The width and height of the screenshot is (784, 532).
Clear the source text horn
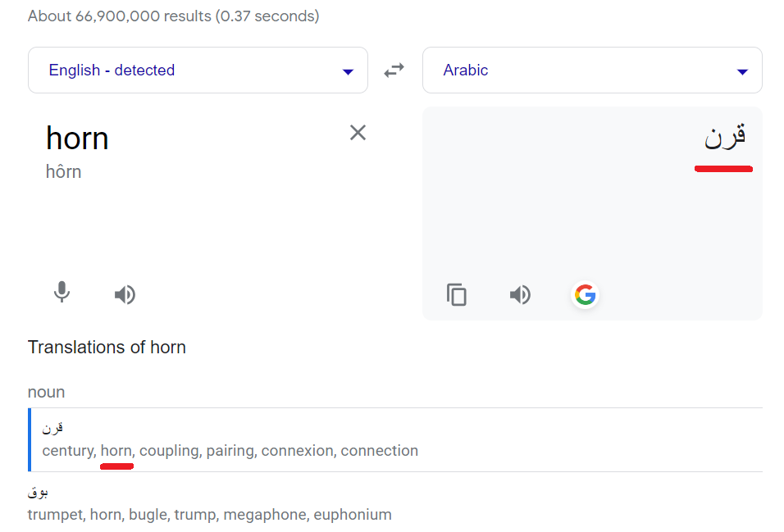pos(358,133)
